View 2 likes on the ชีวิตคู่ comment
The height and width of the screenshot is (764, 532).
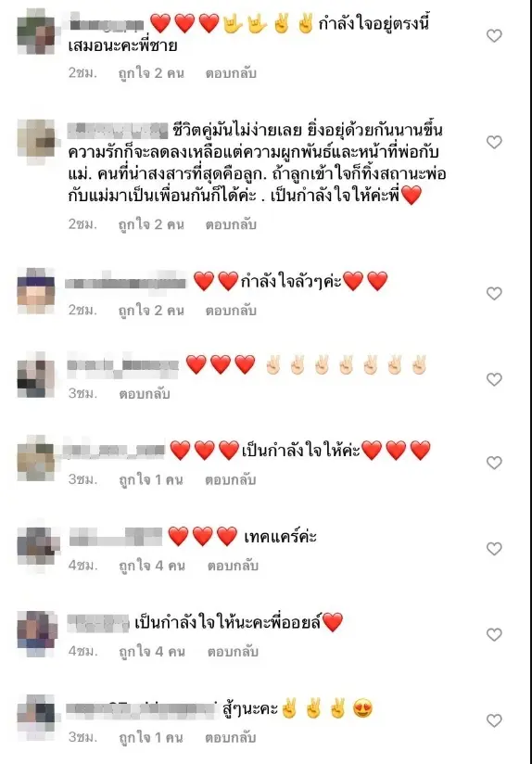tap(151, 224)
